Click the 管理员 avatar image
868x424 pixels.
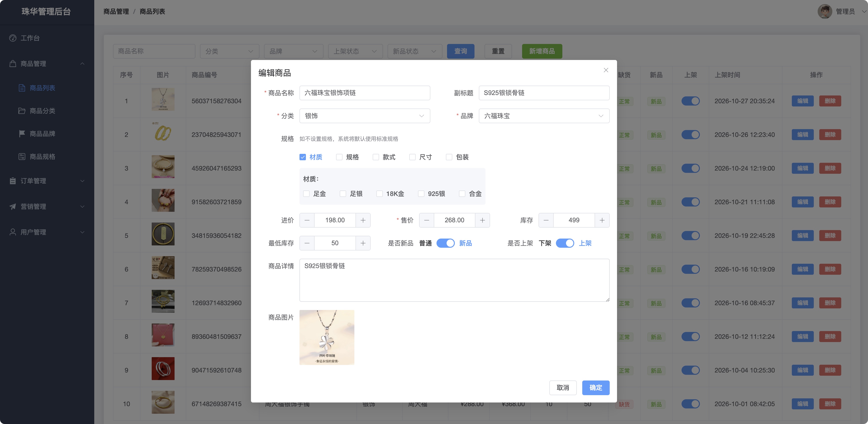(x=825, y=11)
